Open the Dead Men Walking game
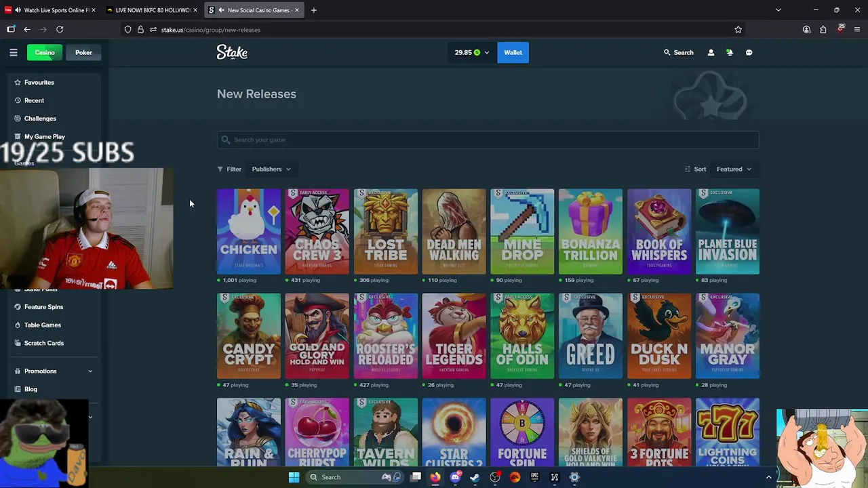The width and height of the screenshot is (868, 488). pos(454,231)
